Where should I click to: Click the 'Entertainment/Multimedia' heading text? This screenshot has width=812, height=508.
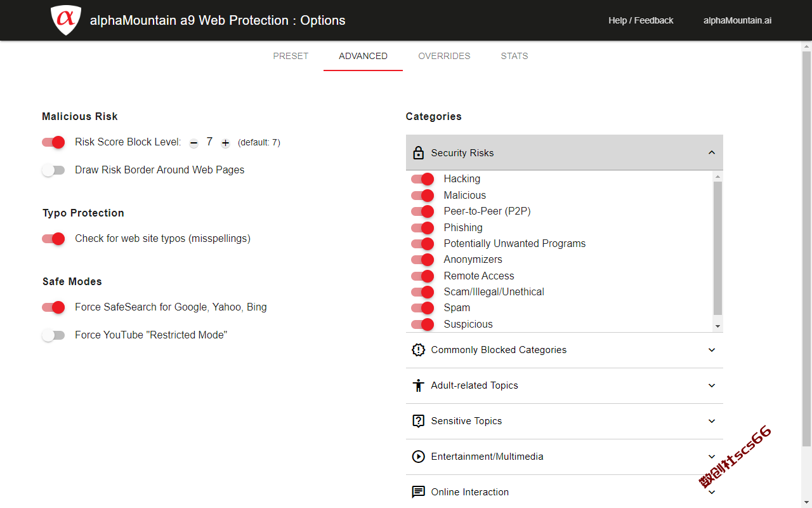[487, 457]
